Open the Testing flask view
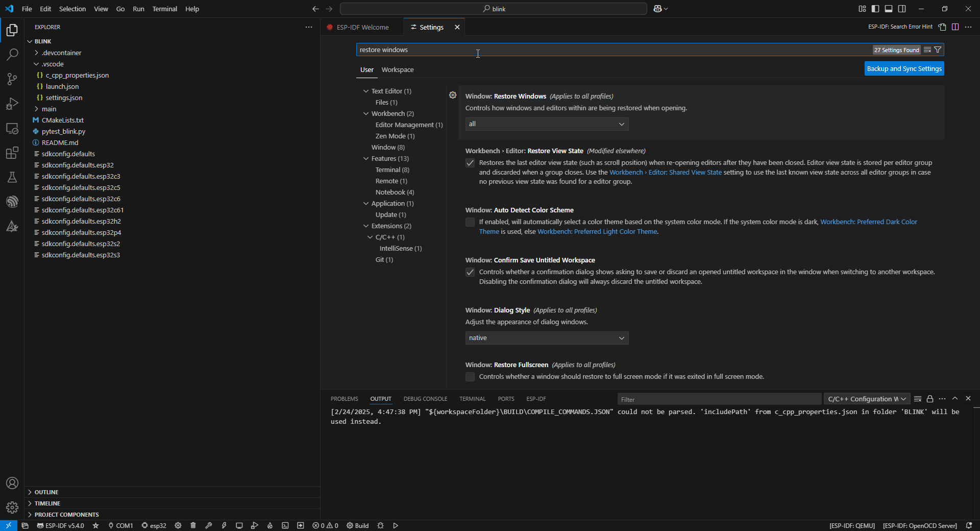980x531 pixels. (12, 177)
